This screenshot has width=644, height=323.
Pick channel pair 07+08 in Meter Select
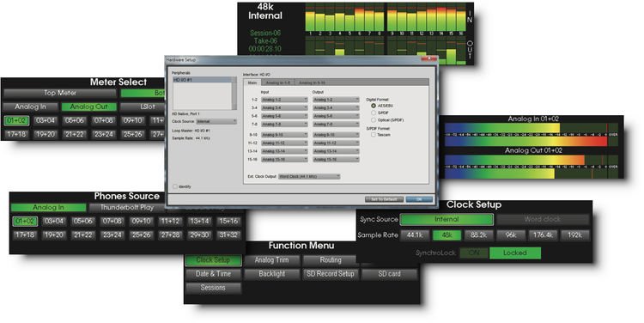tap(104, 120)
